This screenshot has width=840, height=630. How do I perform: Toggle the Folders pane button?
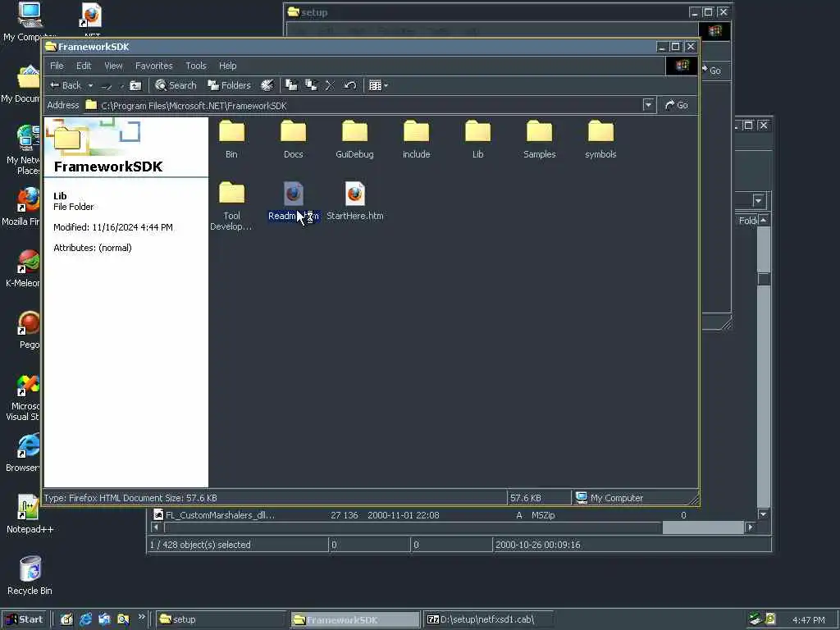coord(230,85)
